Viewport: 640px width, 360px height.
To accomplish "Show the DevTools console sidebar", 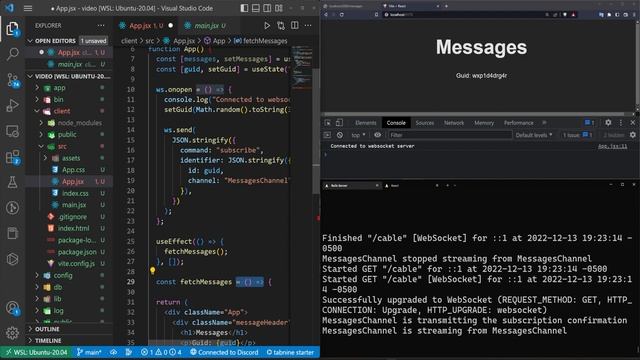I will pyautogui.click(x=327, y=135).
